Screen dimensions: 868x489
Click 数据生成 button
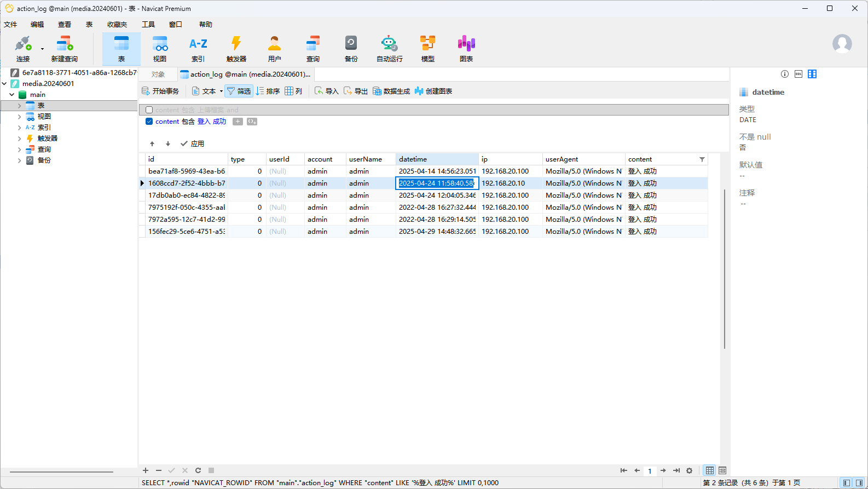(x=391, y=91)
